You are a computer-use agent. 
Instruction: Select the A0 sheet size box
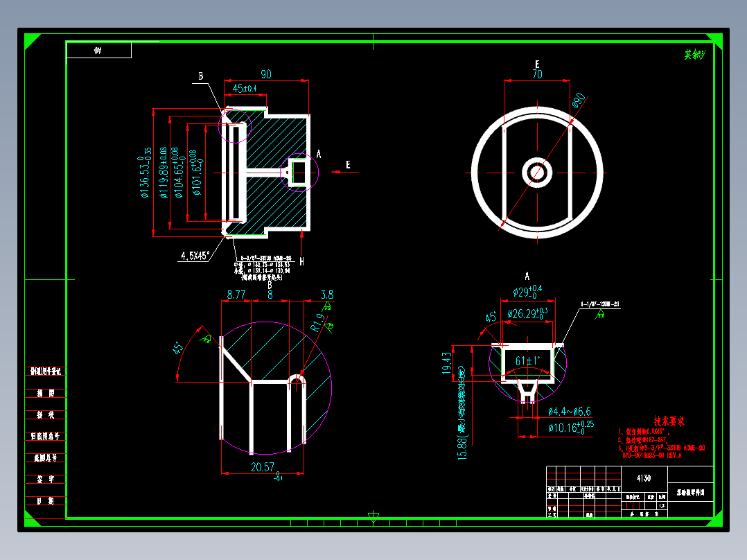pos(98,50)
